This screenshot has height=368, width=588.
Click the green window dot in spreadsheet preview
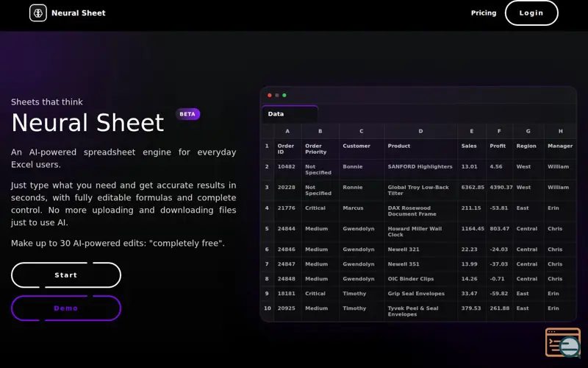pos(284,96)
